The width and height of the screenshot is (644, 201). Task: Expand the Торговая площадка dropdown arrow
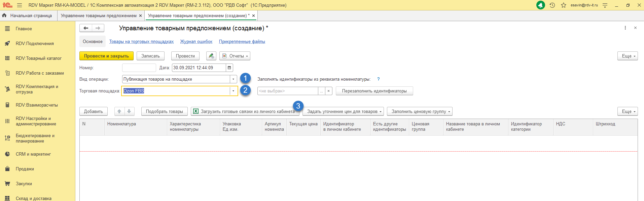pyautogui.click(x=233, y=91)
